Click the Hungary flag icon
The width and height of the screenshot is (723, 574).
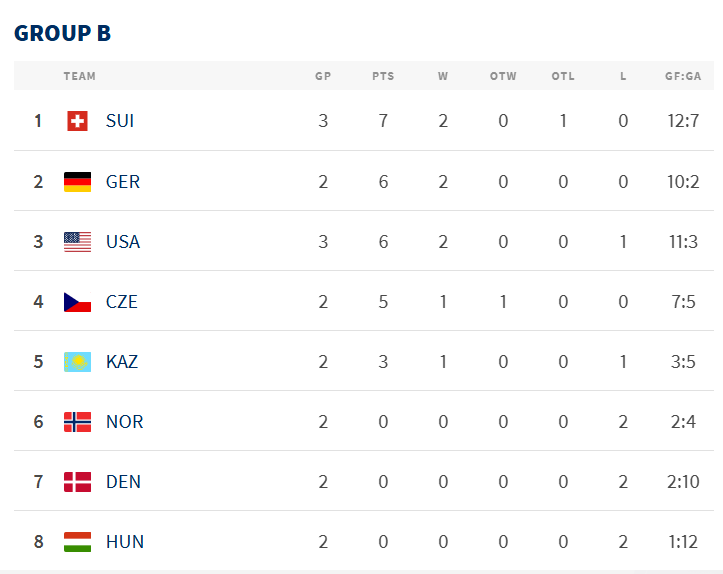(x=77, y=542)
